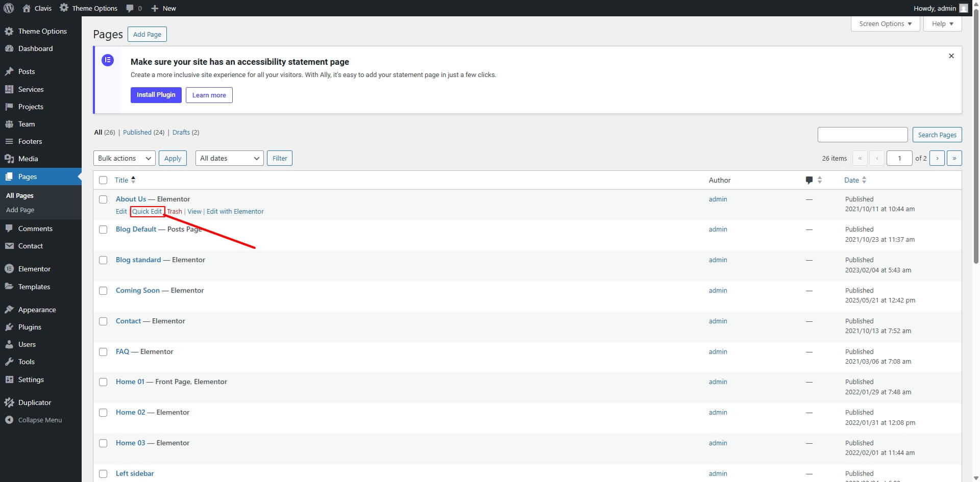Open the Bulk actions dropdown
980x482 pixels.
(x=125, y=158)
